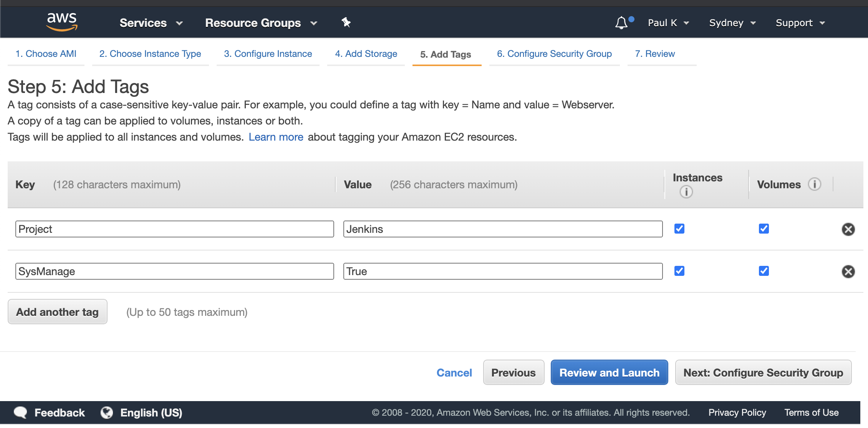Viewport: 868px width, 428px height.
Task: Open Terms of Use link
Action: coord(812,413)
